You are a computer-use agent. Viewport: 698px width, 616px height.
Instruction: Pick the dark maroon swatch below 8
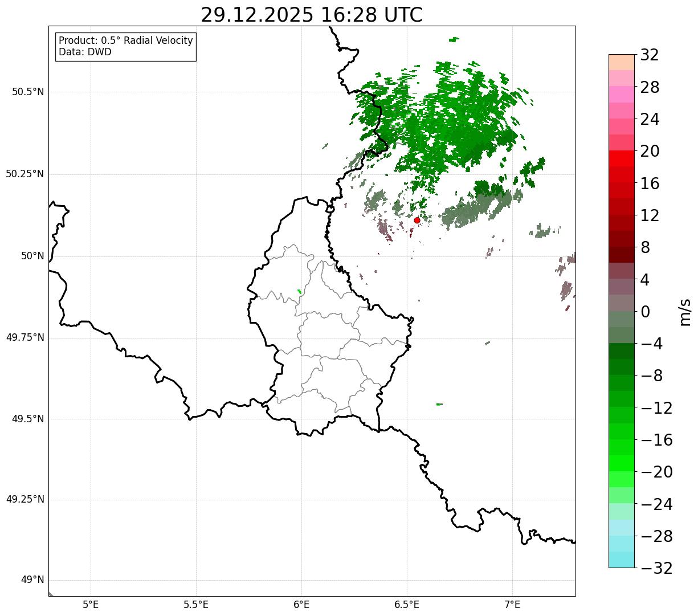click(x=622, y=255)
